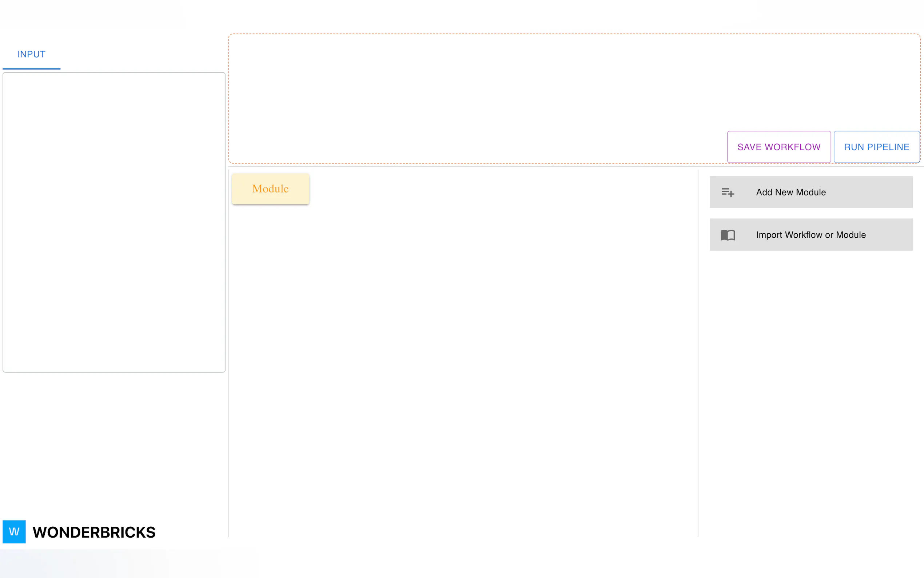Click the Add New Module label
Viewport: 924px width, 578px height.
pyautogui.click(x=791, y=192)
